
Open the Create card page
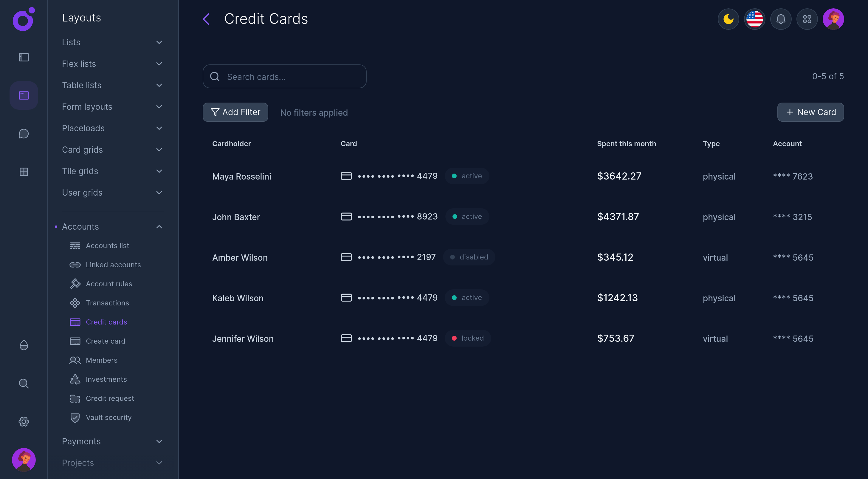[x=105, y=341]
